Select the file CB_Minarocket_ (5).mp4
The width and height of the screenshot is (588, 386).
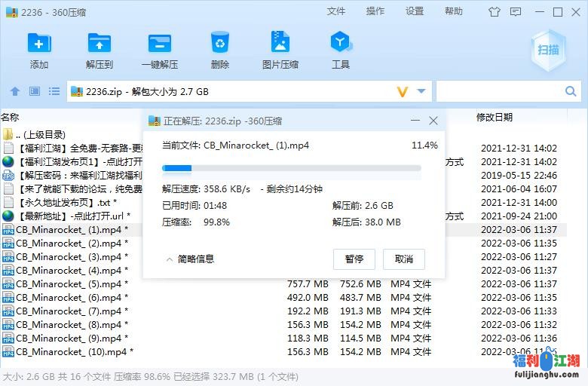[72, 284]
